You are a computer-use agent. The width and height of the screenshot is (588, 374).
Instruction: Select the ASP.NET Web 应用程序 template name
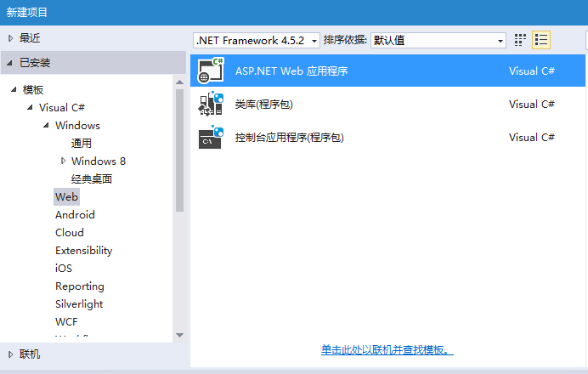291,71
